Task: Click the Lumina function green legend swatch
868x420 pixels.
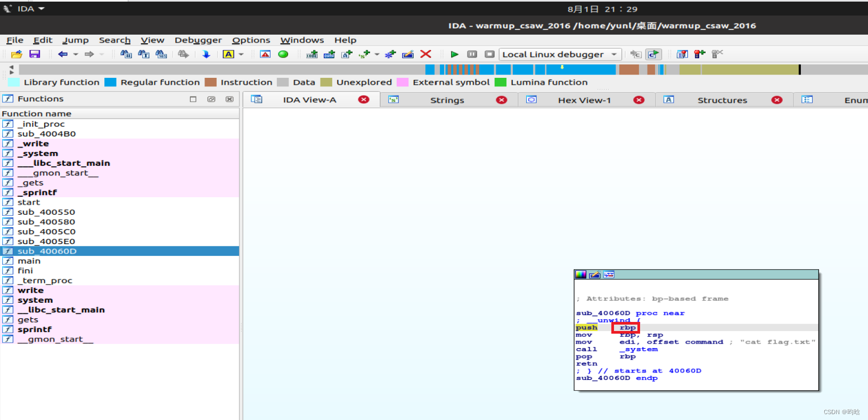Action: coord(501,82)
